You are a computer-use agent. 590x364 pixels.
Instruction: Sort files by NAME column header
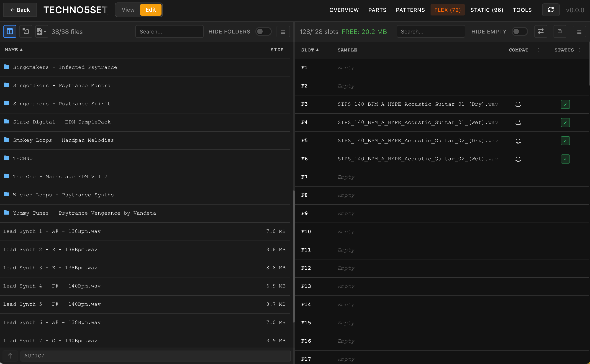coord(14,50)
